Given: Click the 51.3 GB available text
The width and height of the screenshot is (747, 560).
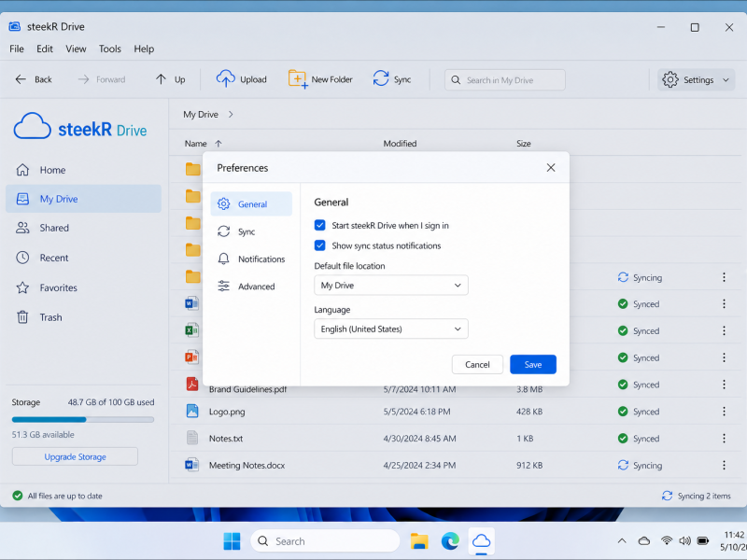Looking at the screenshot, I should (43, 434).
